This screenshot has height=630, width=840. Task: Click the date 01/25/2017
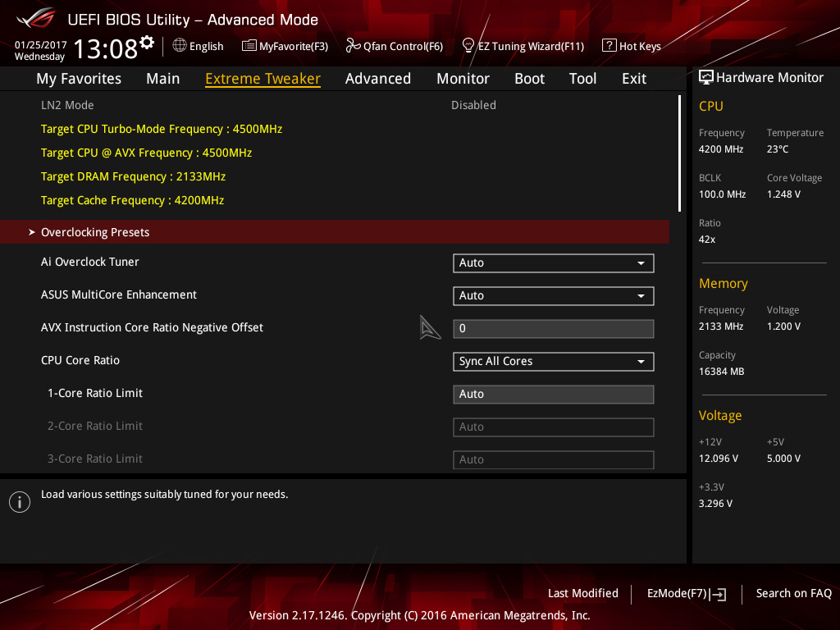click(41, 45)
